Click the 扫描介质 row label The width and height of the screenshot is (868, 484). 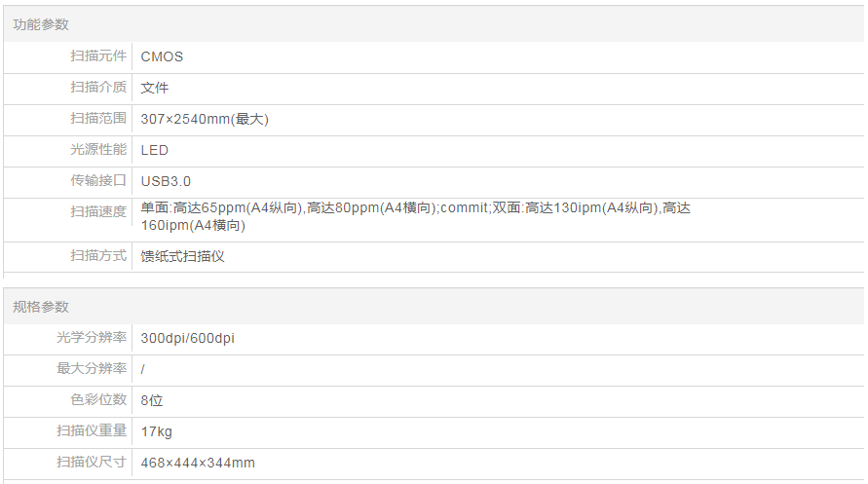(x=98, y=87)
